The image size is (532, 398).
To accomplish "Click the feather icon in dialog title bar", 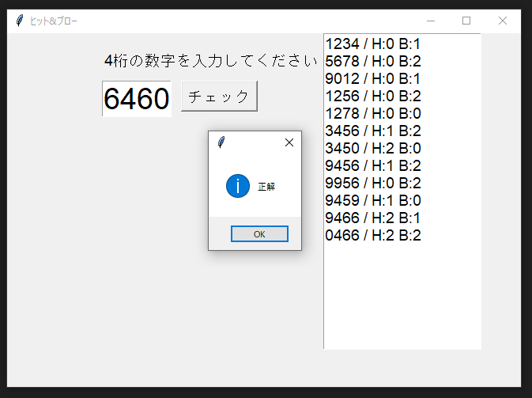I will pos(221,142).
